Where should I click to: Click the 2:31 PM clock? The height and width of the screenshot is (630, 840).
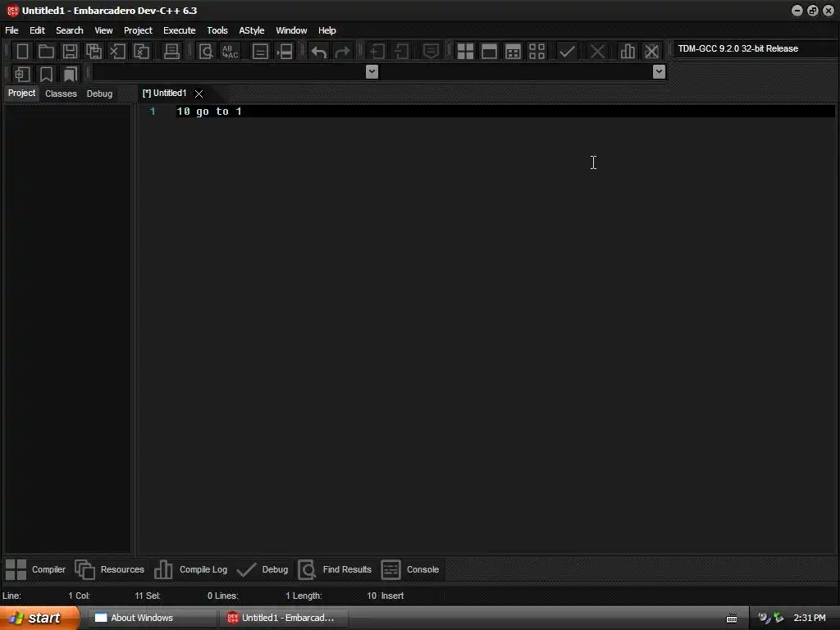[810, 618]
